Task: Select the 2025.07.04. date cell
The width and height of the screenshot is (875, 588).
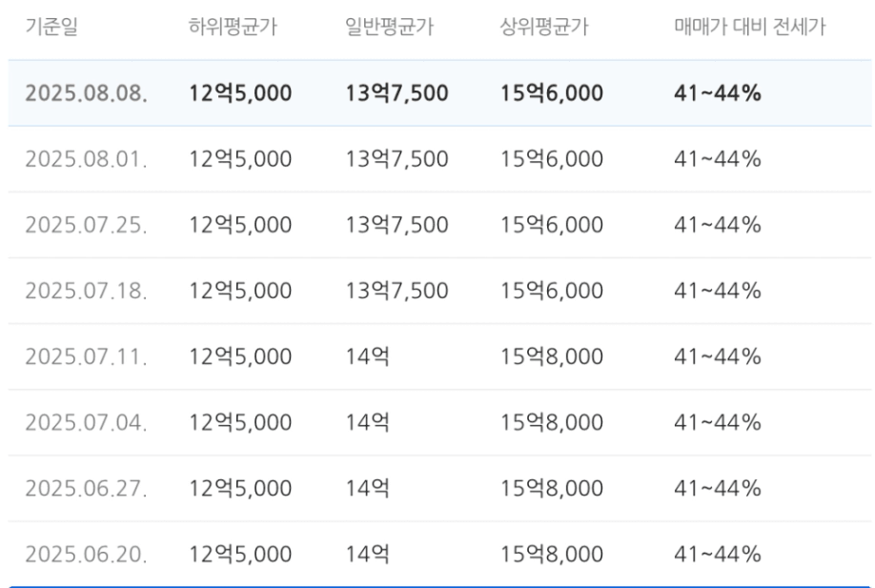Action: 87,422
